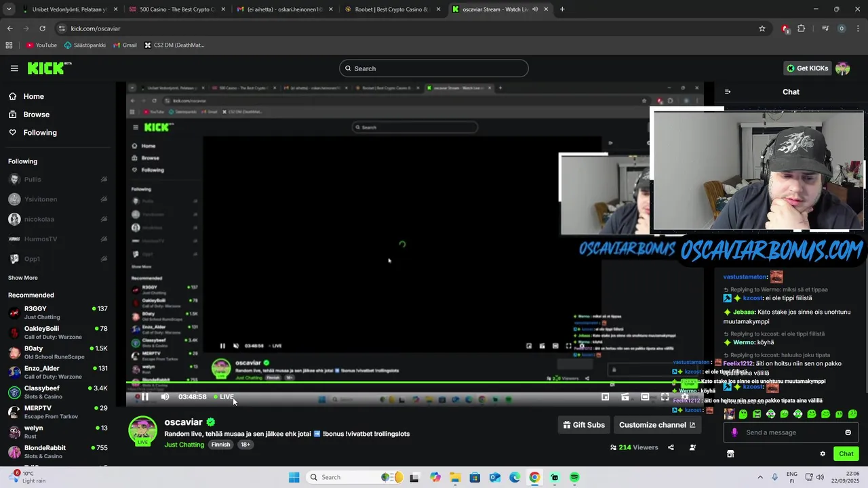Click the KICK logo

[x=50, y=68]
